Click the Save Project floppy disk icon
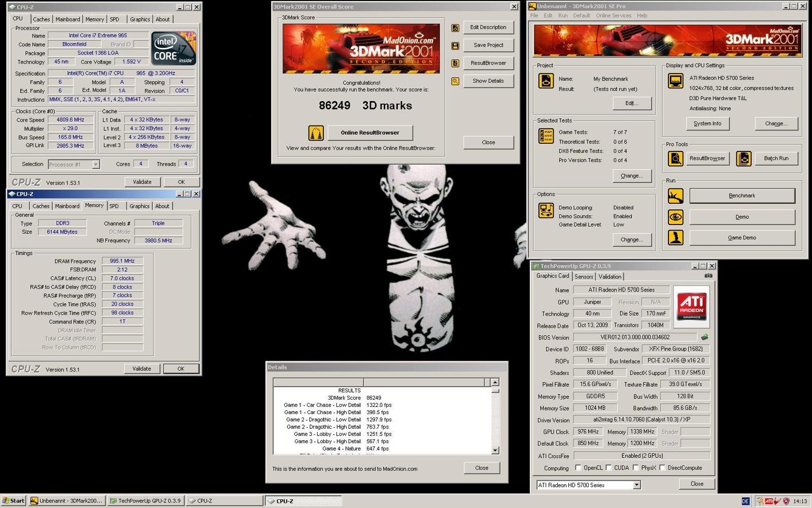 (x=455, y=46)
